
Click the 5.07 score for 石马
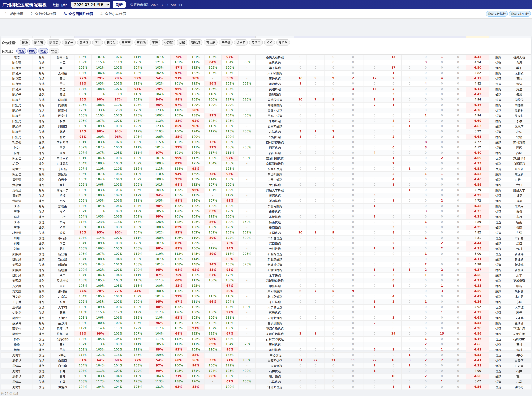[x=478, y=381]
